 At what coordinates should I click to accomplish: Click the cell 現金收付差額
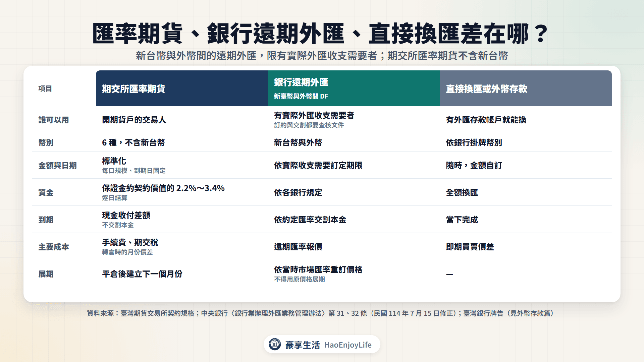(126, 215)
